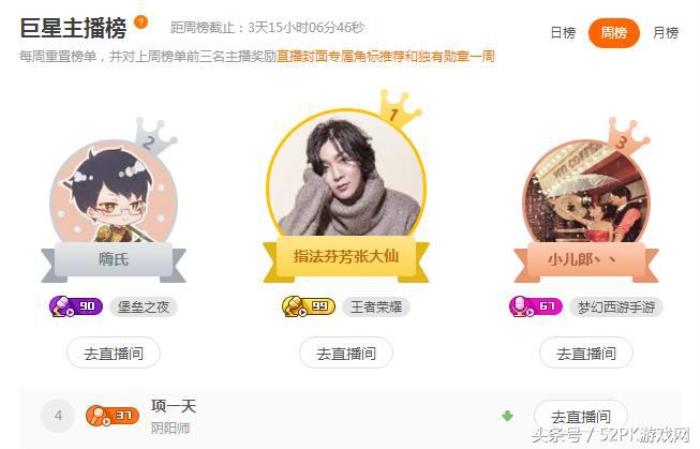Click the 王者荣耀 game tag
Image resolution: width=700 pixels, height=449 pixels.
tap(376, 307)
